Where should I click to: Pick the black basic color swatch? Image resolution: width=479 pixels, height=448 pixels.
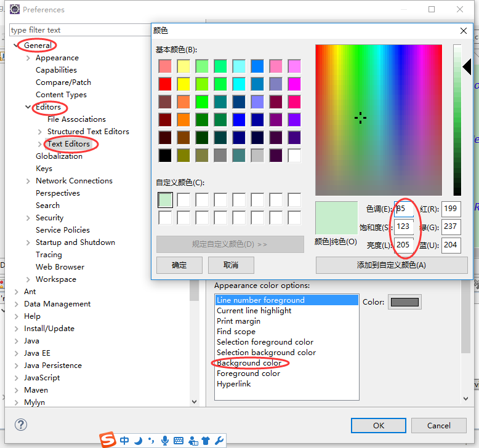pyautogui.click(x=165, y=156)
